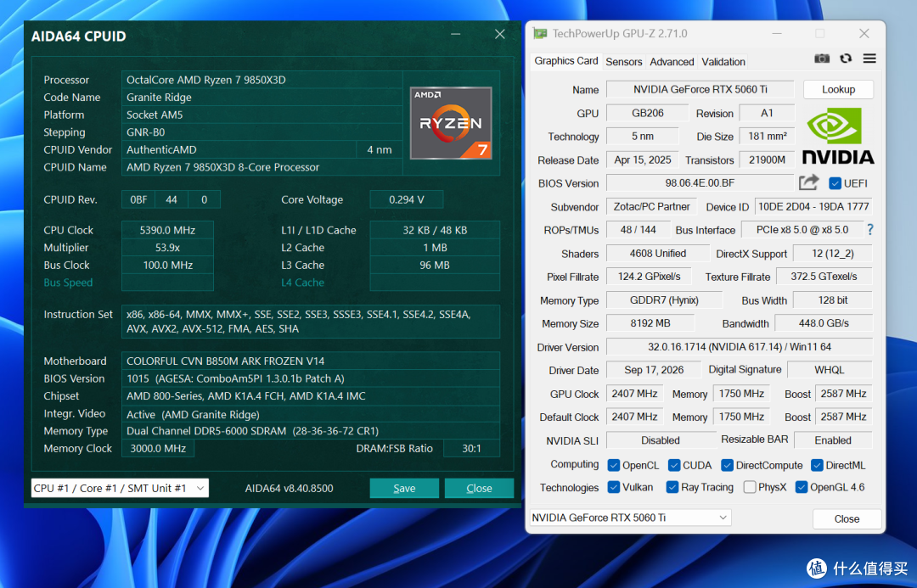Click the NVIDIA SLI Disabled field

661,440
